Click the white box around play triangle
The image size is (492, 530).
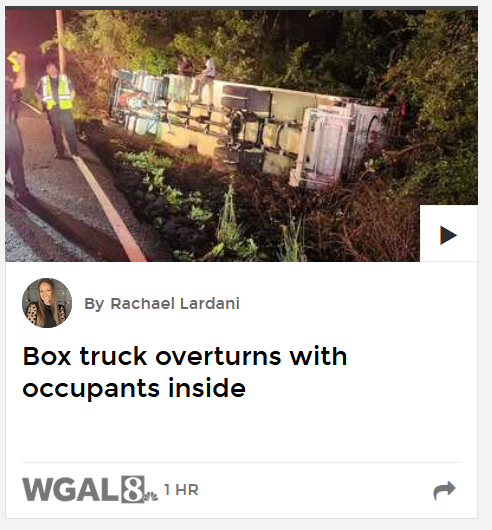coord(448,233)
